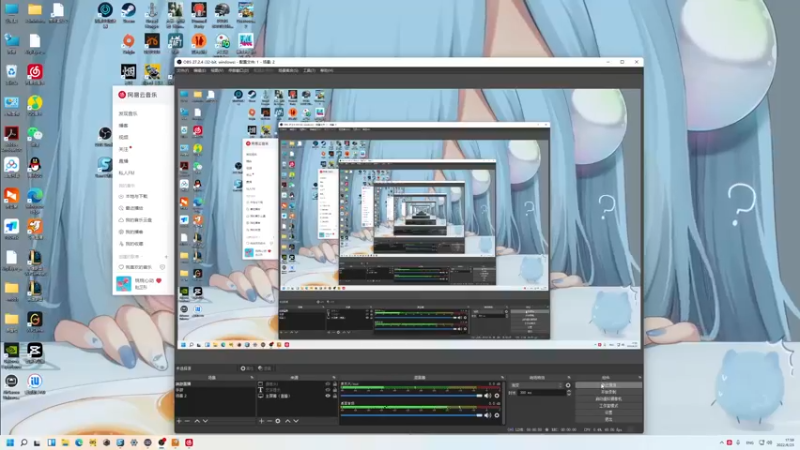
Task: Toggle visibility eye of the text source
Action: pyautogui.click(x=328, y=390)
